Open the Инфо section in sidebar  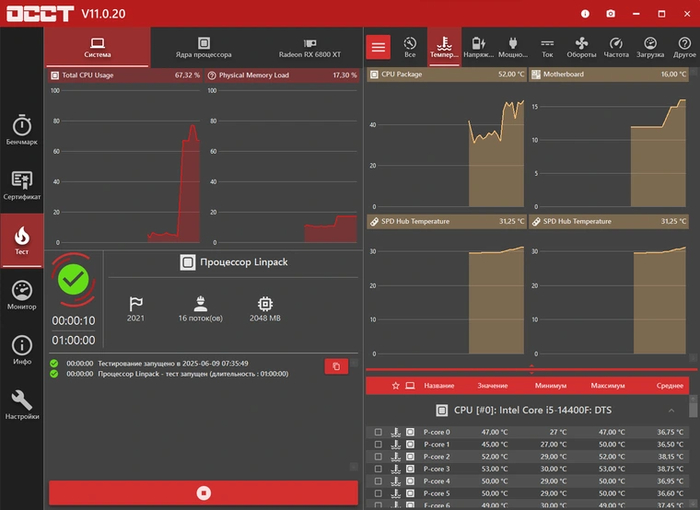coord(22,351)
